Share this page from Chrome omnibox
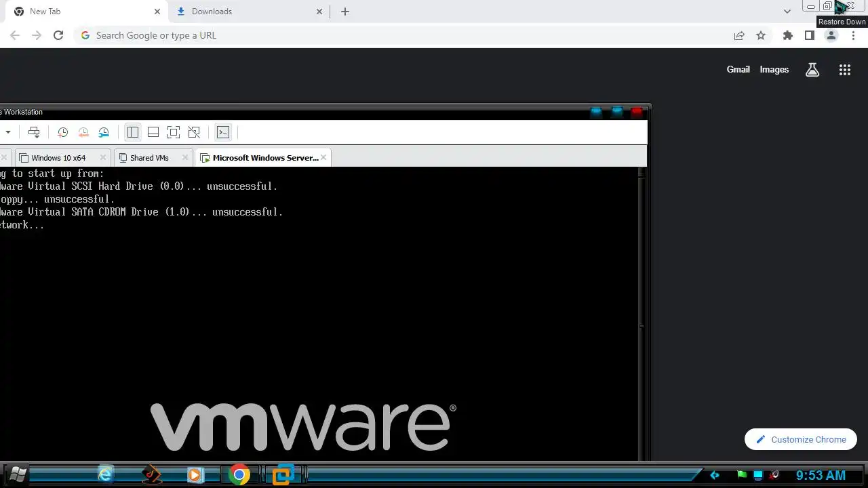Viewport: 868px width, 488px height. pos(739,35)
